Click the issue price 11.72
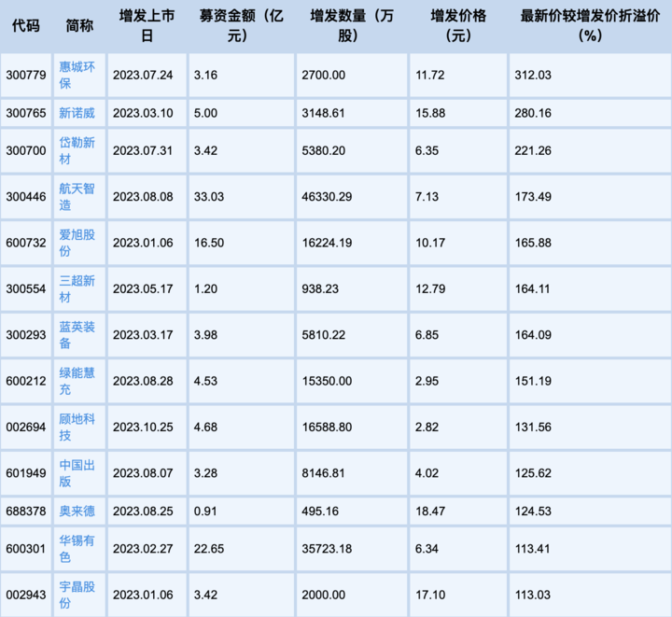The width and height of the screenshot is (672, 617). coord(430,76)
